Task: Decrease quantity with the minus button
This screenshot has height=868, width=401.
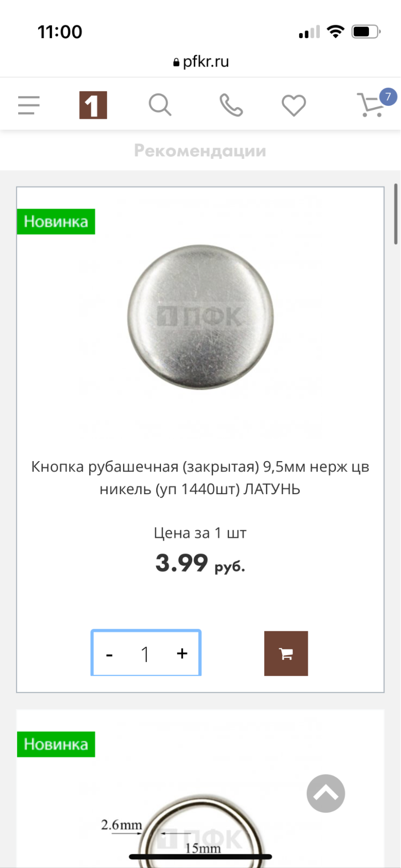Action: (x=109, y=654)
